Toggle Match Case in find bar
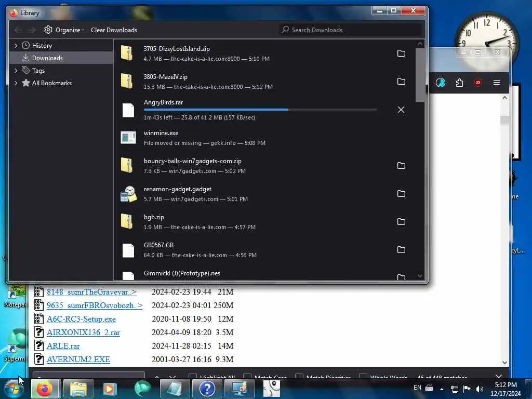Viewport: 532px width, 399px height. coord(247,376)
